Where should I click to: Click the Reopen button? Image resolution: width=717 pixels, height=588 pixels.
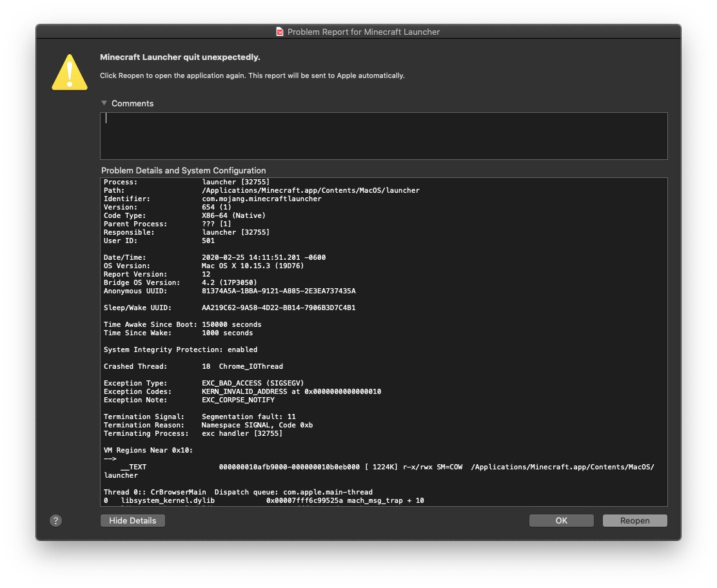point(634,520)
